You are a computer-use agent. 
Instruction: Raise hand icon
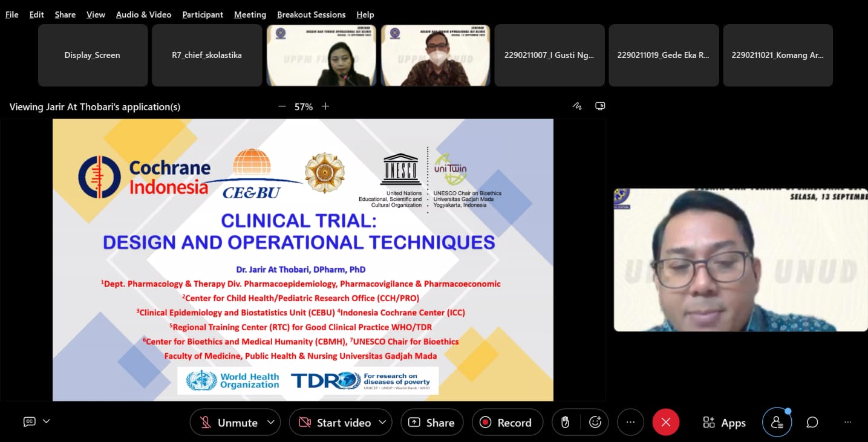(566, 423)
